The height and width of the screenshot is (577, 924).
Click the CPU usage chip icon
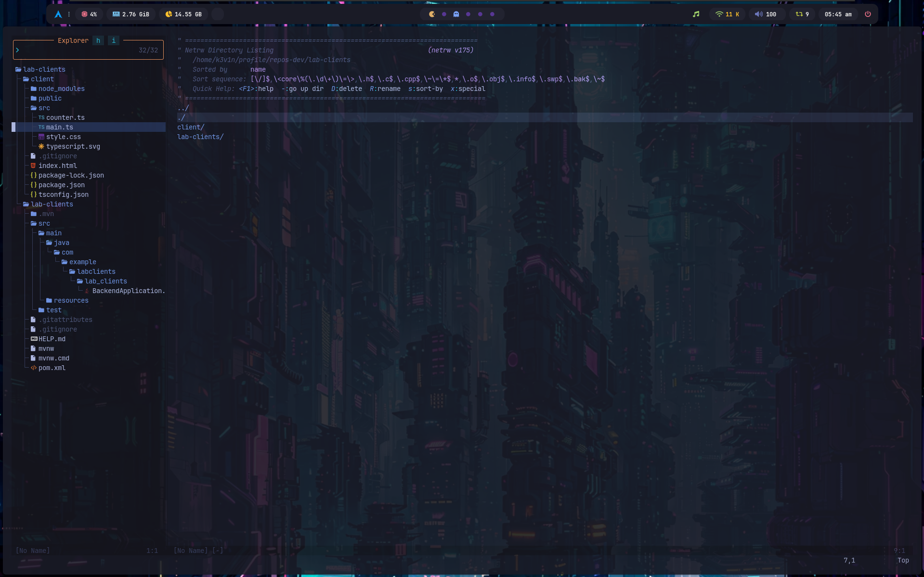tap(84, 14)
